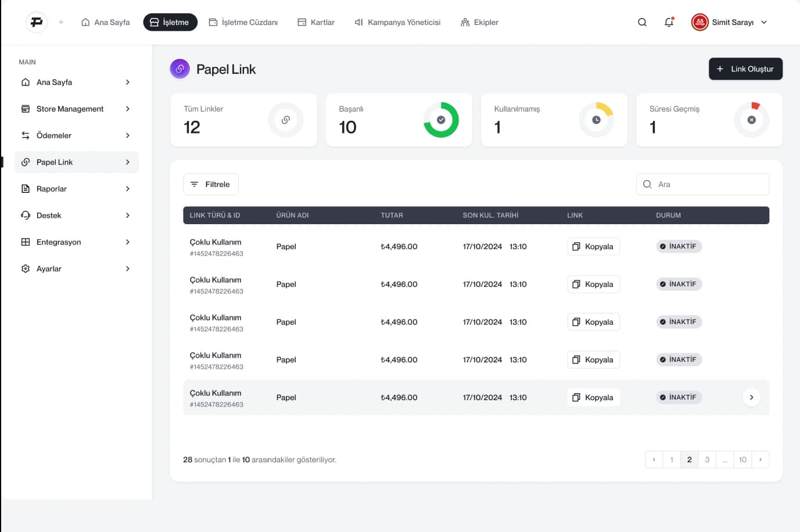
Task: Focus the Ara search input field
Action: click(x=702, y=184)
